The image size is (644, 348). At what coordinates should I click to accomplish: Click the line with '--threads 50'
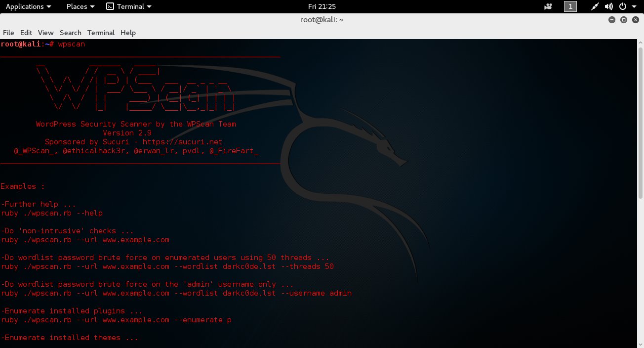[167, 266]
